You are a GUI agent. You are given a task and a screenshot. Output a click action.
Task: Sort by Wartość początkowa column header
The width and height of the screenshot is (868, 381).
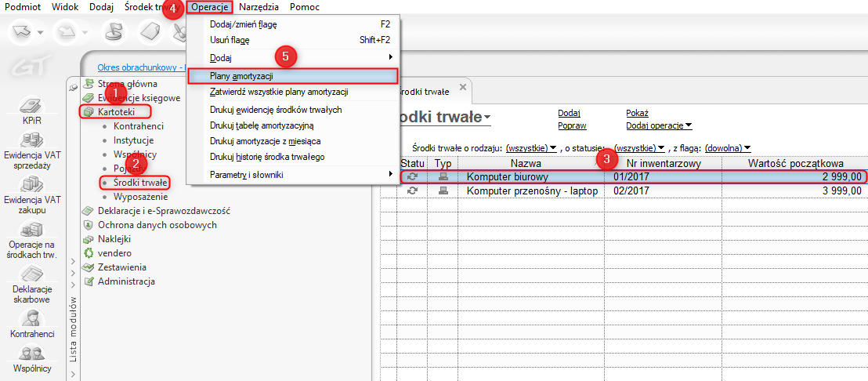pyautogui.click(x=795, y=163)
